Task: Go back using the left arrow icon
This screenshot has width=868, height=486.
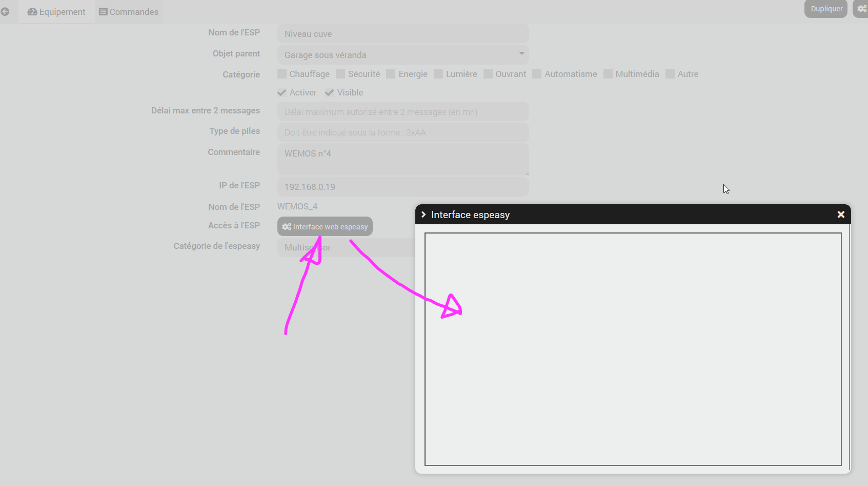Action: tap(5, 12)
